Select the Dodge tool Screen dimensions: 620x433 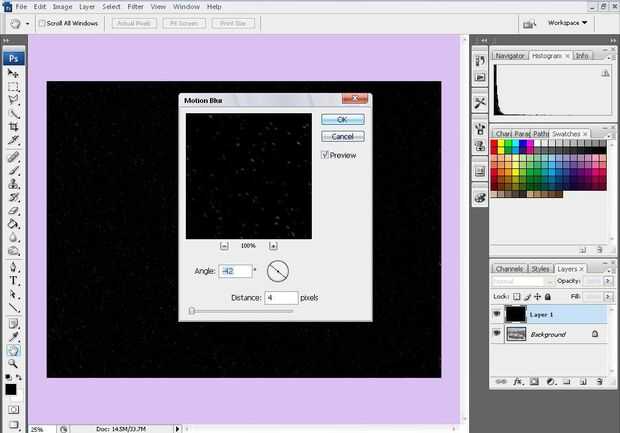point(13,251)
